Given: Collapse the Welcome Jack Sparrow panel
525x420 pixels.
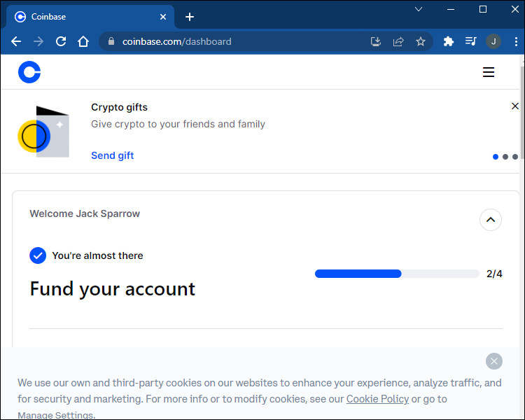Looking at the screenshot, I should [491, 220].
